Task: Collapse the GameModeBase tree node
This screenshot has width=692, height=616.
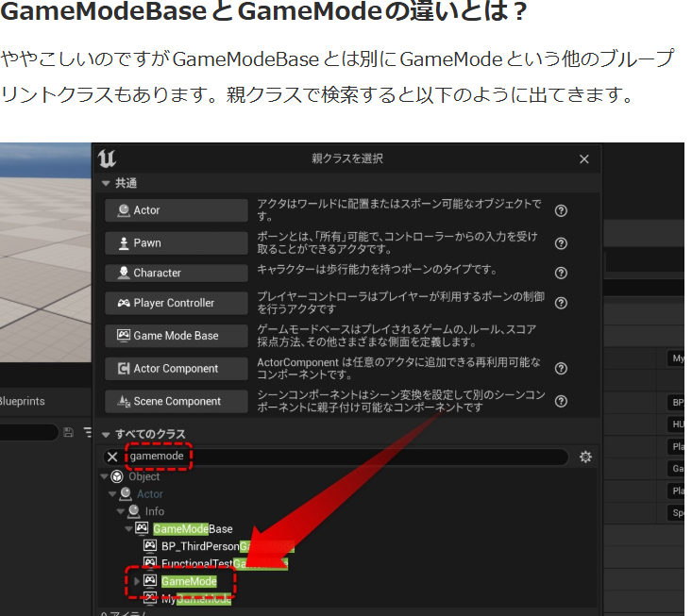Action: pyautogui.click(x=129, y=528)
